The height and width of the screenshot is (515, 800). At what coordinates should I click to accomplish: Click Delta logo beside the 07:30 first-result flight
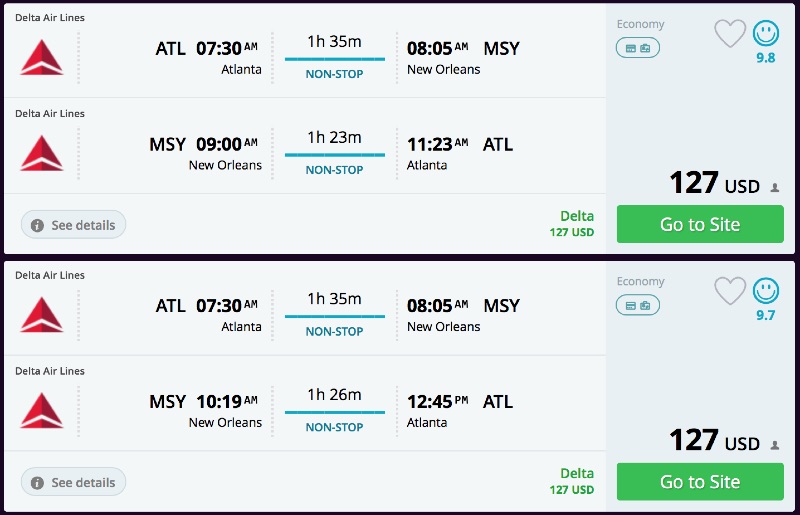(42, 58)
